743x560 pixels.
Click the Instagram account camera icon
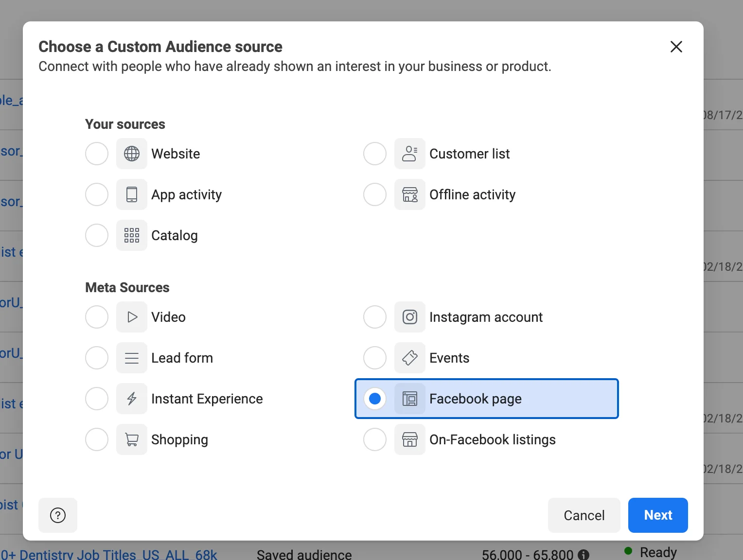(409, 317)
